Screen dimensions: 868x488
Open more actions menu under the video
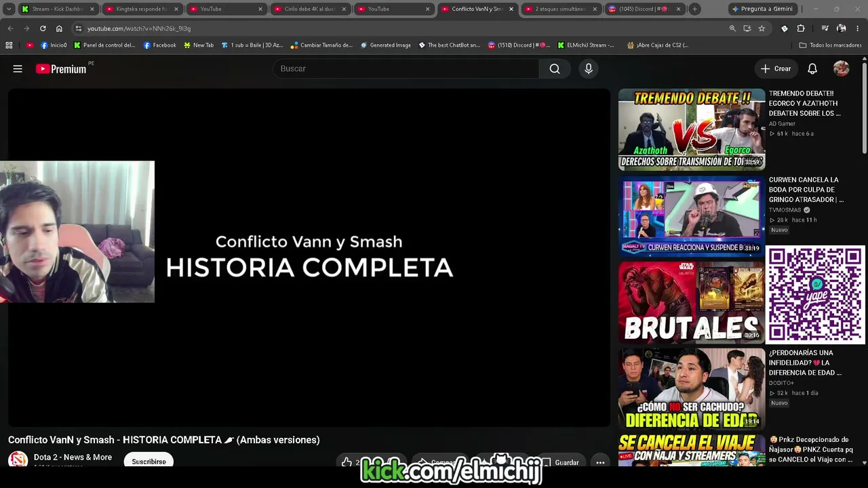[600, 462]
